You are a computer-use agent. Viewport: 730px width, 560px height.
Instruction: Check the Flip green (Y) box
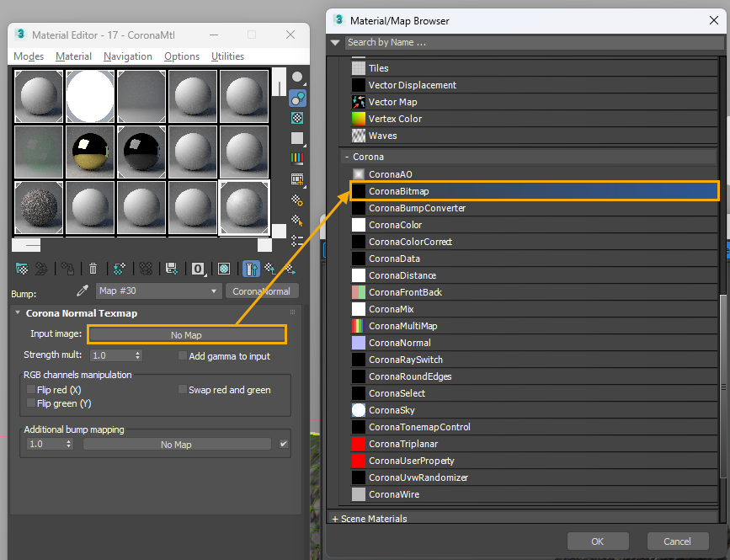coord(30,403)
